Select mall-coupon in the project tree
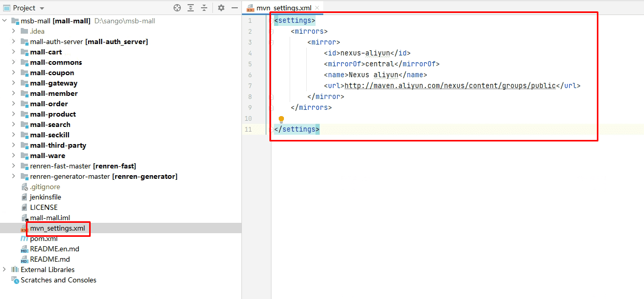Image resolution: width=644 pixels, height=299 pixels. coord(52,73)
